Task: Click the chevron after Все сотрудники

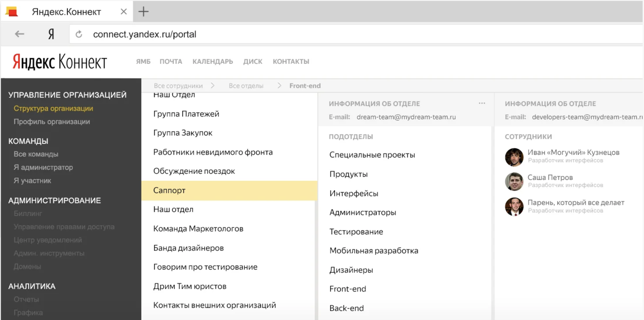Action: [x=213, y=86]
